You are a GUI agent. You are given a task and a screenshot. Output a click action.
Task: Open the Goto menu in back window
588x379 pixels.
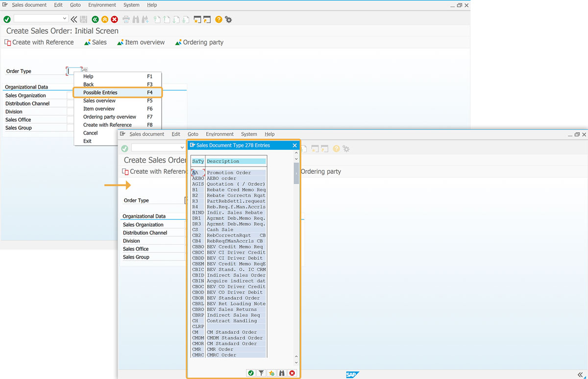75,5
